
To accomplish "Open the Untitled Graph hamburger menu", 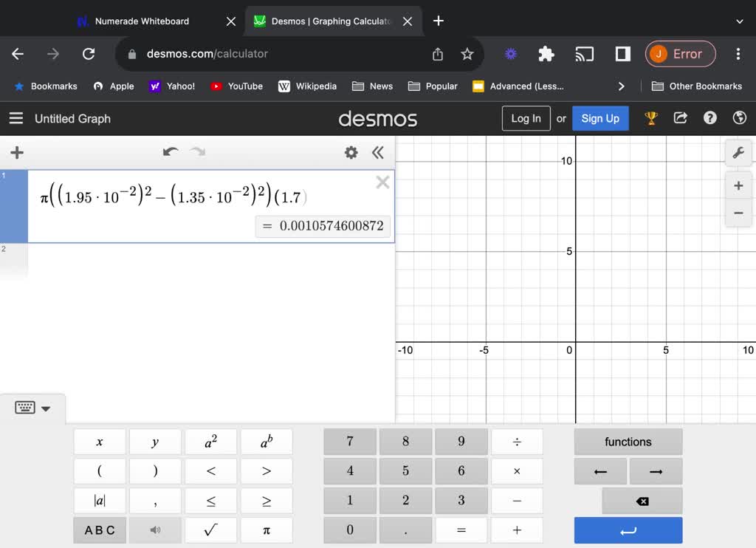I will click(x=16, y=118).
